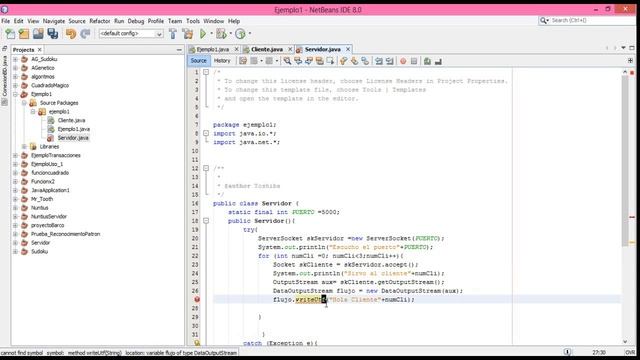
Task: Toggle Rectangular Selection icon
Action: point(330,61)
